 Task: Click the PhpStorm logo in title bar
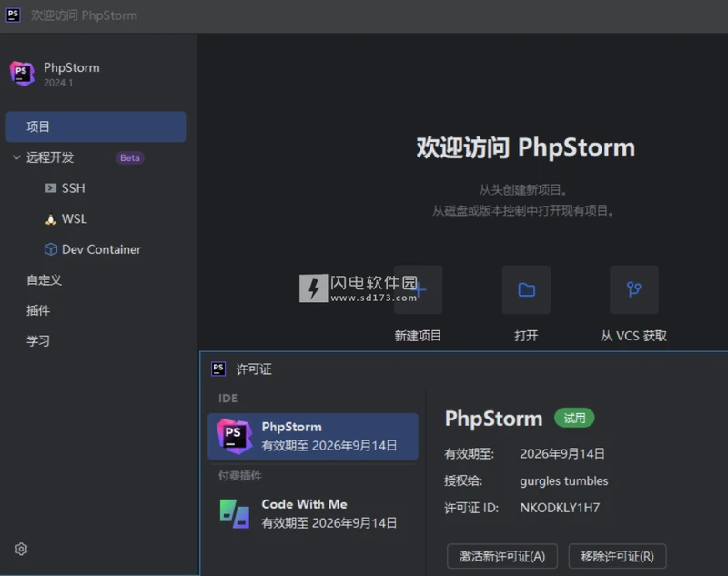(13, 15)
